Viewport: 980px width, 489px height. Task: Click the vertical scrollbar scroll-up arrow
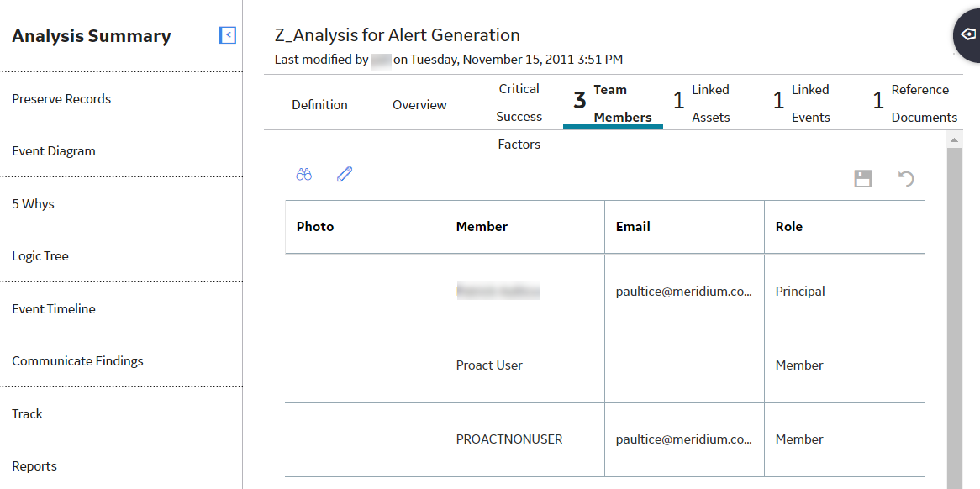(x=954, y=139)
